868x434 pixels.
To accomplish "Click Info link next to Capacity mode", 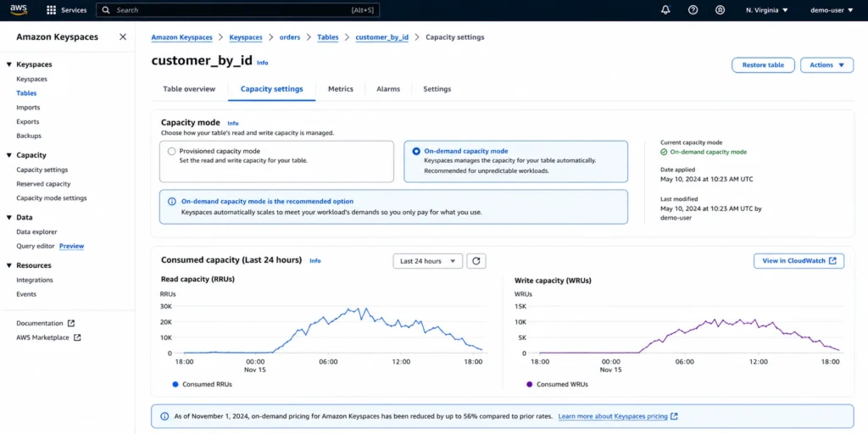I will [233, 124].
